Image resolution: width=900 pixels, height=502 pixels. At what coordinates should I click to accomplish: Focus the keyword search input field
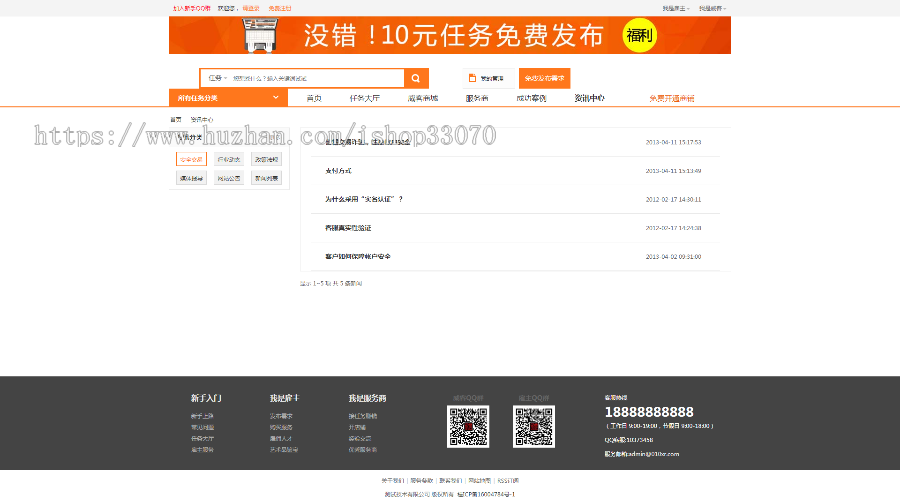pyautogui.click(x=317, y=78)
